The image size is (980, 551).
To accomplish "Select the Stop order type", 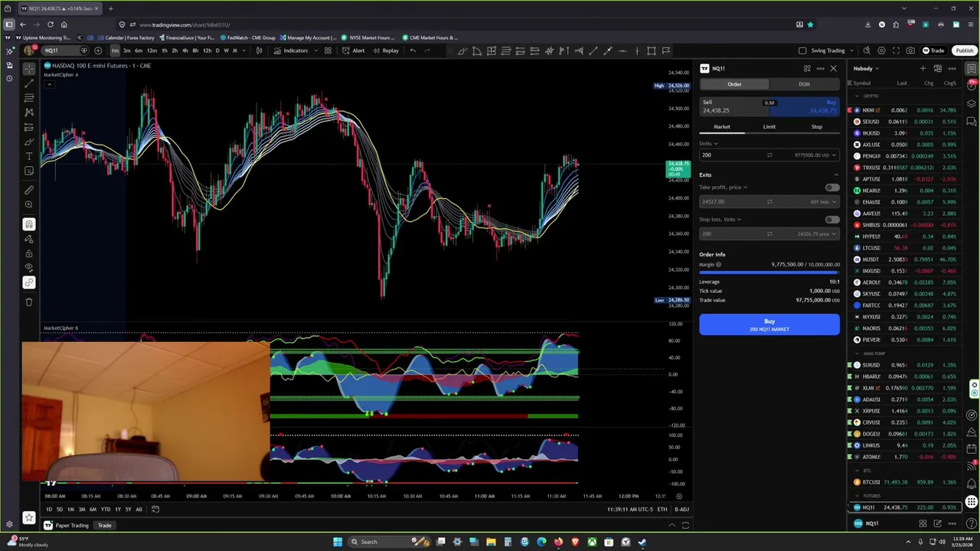I will [x=816, y=127].
